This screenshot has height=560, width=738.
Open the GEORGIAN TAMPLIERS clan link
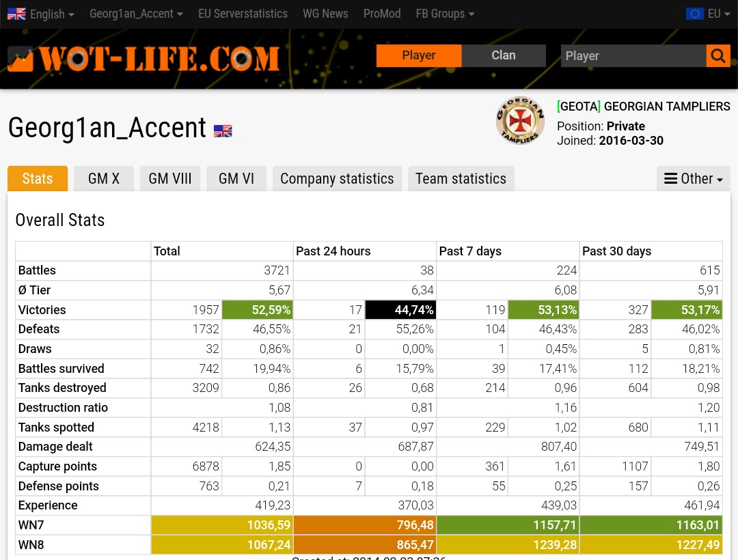pyautogui.click(x=644, y=107)
